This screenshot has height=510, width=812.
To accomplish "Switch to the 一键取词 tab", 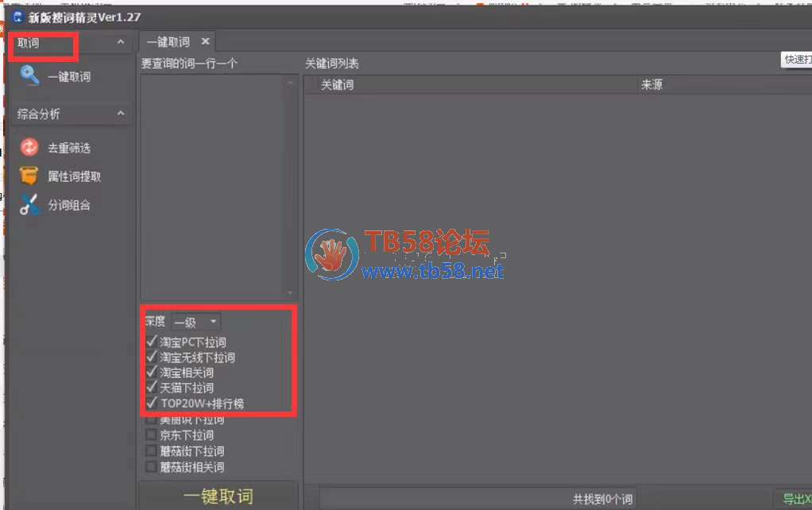I will click(168, 42).
